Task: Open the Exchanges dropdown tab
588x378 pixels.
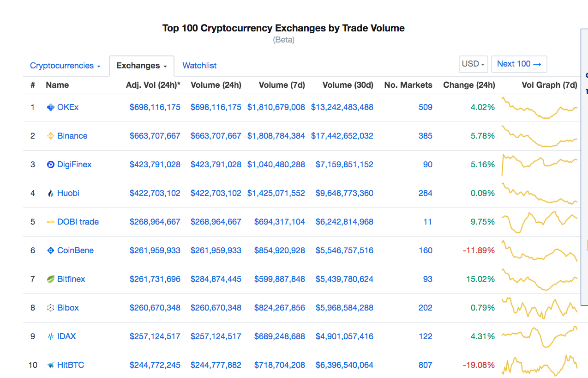Action: point(142,66)
